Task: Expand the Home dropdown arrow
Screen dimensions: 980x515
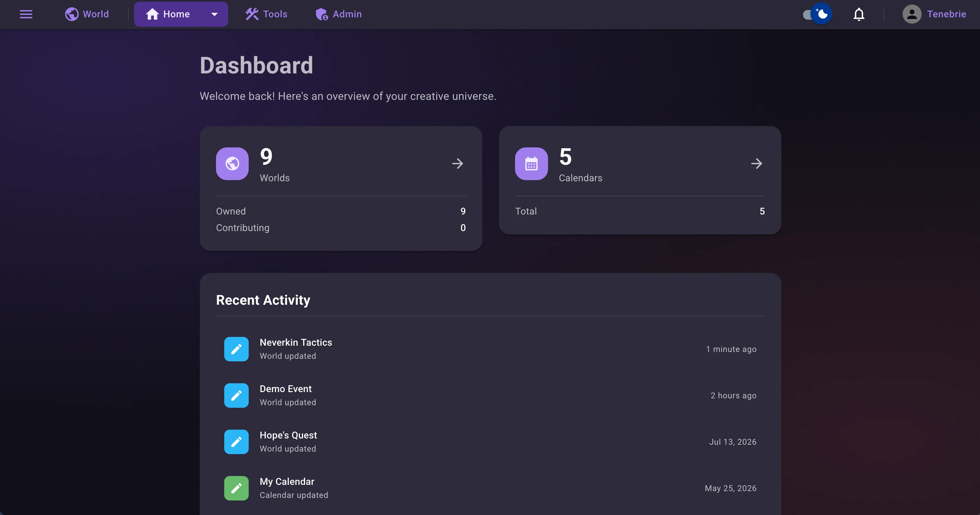Action: tap(214, 15)
